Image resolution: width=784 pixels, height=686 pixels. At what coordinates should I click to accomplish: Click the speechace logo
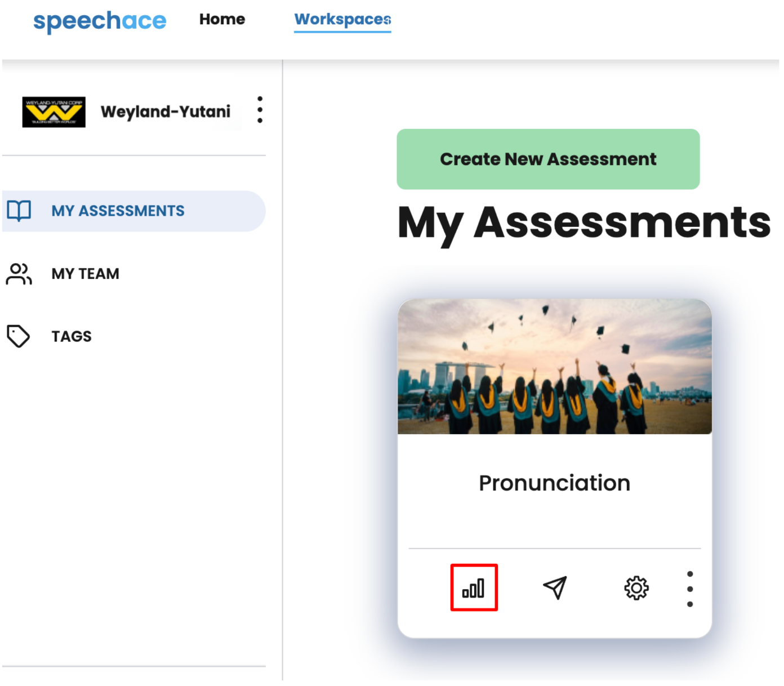pos(100,21)
